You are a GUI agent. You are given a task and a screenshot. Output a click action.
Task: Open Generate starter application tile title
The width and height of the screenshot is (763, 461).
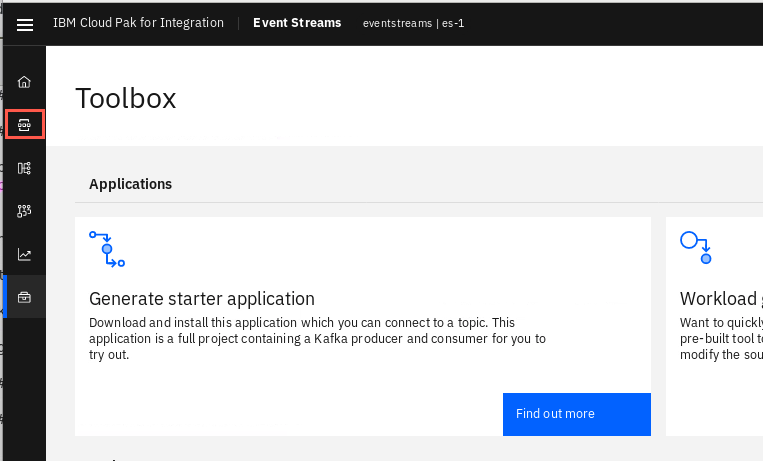[202, 299]
